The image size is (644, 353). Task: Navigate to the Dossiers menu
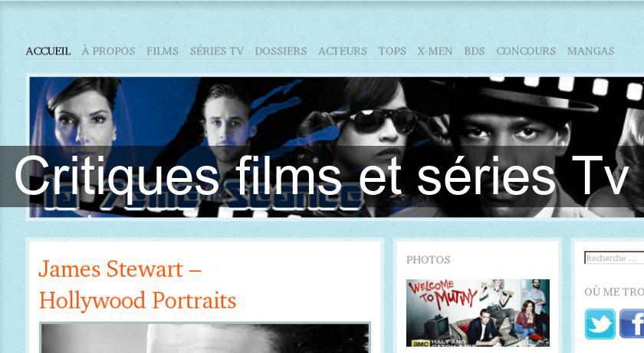click(281, 51)
